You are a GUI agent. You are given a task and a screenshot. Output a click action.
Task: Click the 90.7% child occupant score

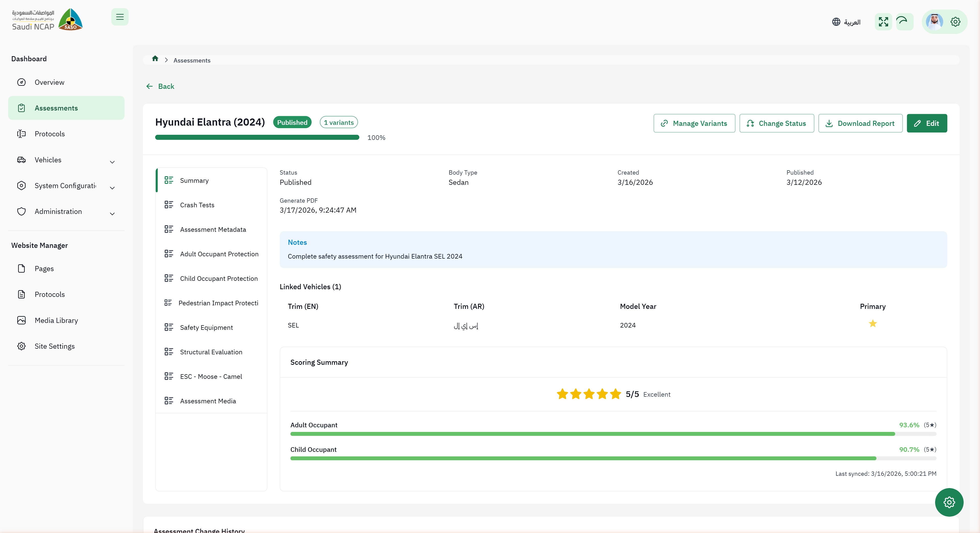click(909, 449)
